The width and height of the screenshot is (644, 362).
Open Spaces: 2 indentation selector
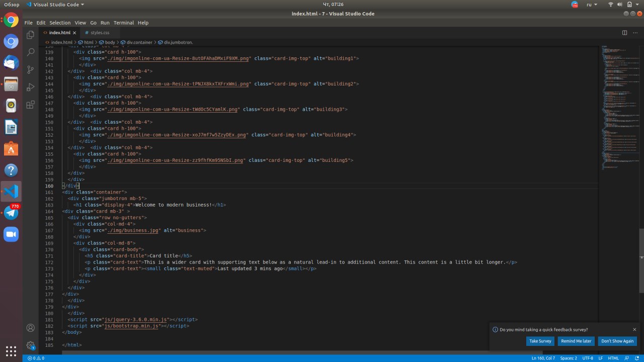point(569,358)
